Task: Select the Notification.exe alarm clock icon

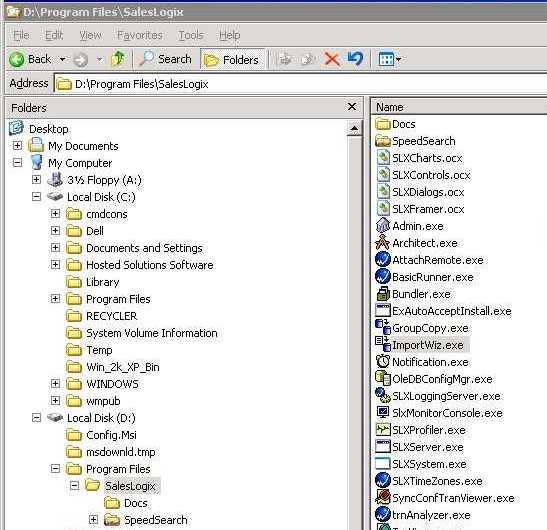Action: tap(382, 361)
